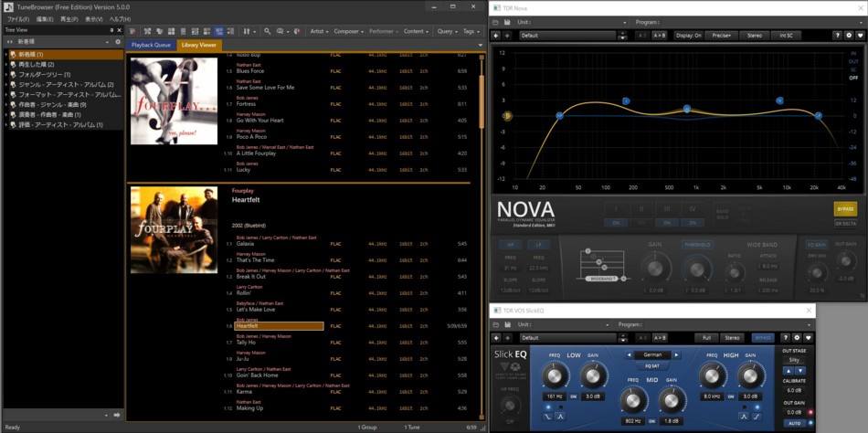This screenshot has width=868, height=433.
Task: Open the ヘルプ(H) menu
Action: pyautogui.click(x=120, y=19)
